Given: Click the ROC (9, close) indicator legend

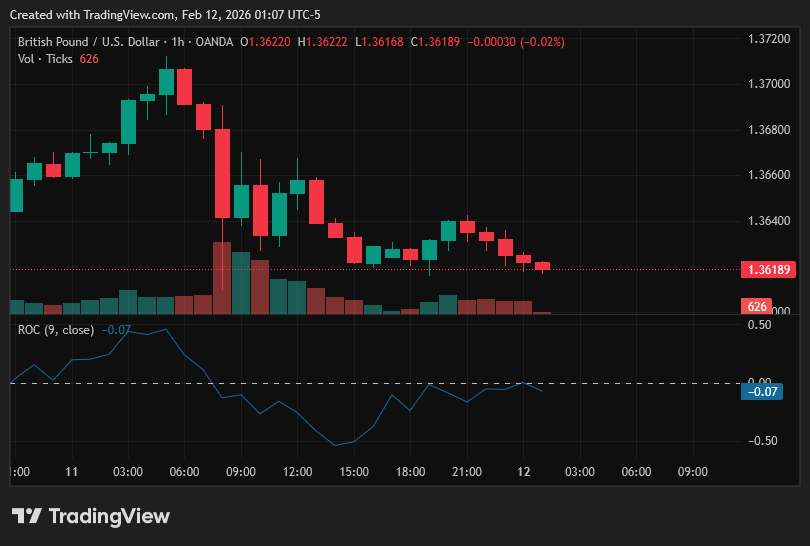Looking at the screenshot, I should [x=56, y=330].
